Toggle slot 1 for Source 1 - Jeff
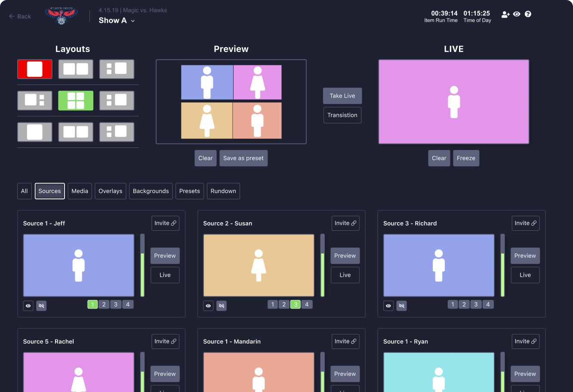This screenshot has height=392, width=573. pos(92,304)
